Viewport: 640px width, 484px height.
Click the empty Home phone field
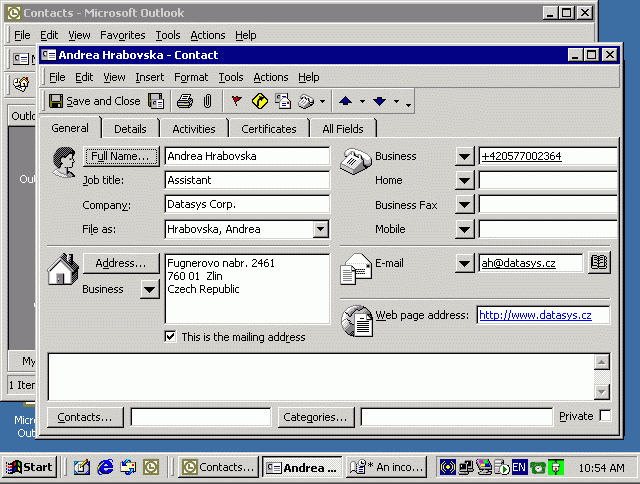point(547,180)
